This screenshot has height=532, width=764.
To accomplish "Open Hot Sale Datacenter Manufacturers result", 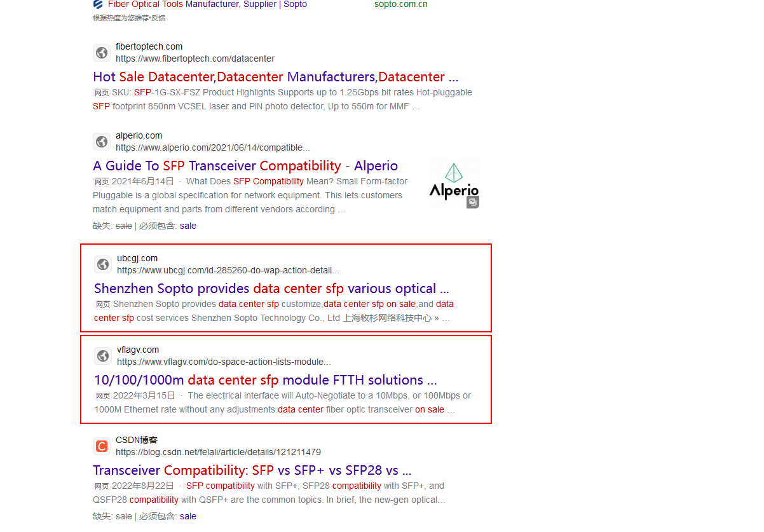I will pos(275,77).
